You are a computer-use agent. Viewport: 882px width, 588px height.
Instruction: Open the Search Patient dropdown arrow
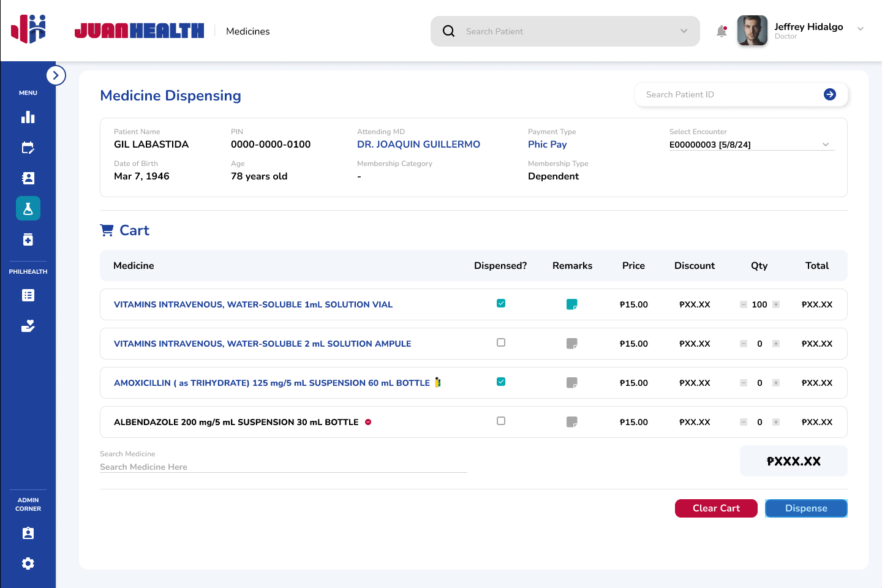(684, 31)
